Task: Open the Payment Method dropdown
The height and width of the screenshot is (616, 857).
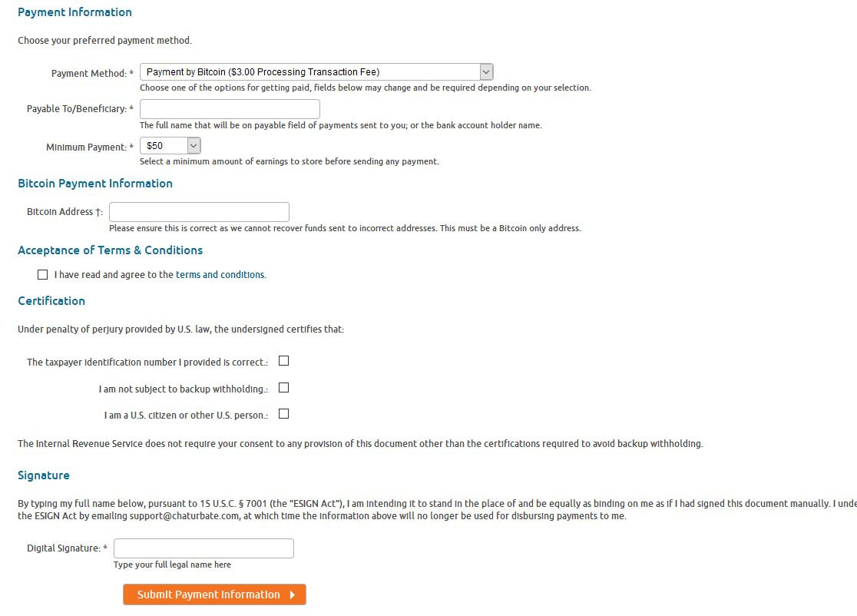Action: pos(311,72)
